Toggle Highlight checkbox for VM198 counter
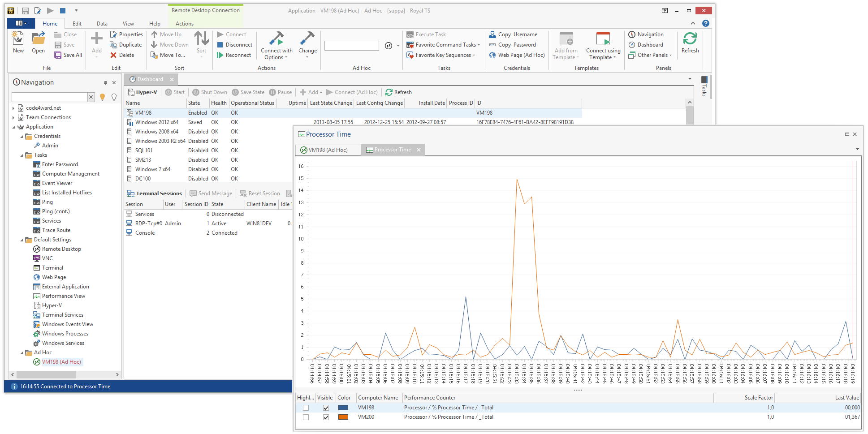This screenshot has width=868, height=434. [x=306, y=408]
